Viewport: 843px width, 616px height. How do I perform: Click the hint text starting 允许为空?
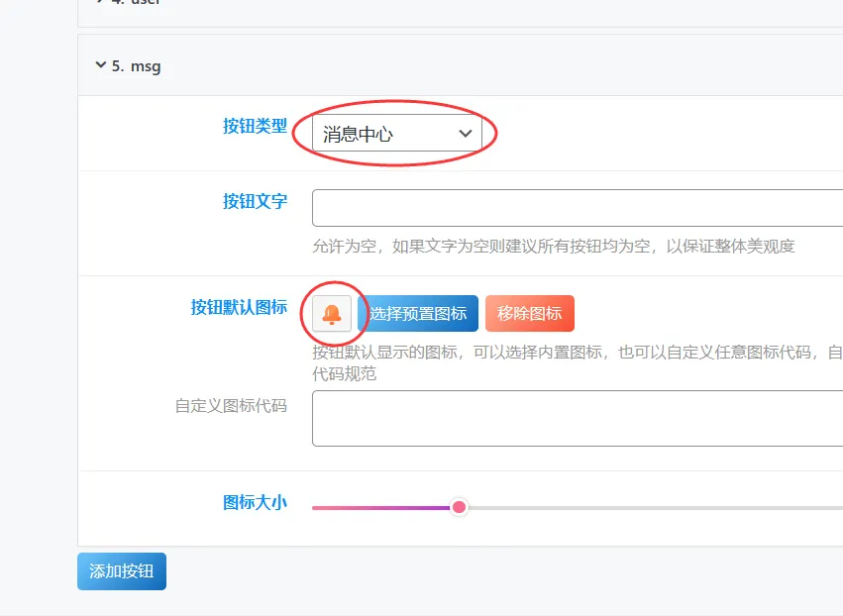[x=553, y=247]
